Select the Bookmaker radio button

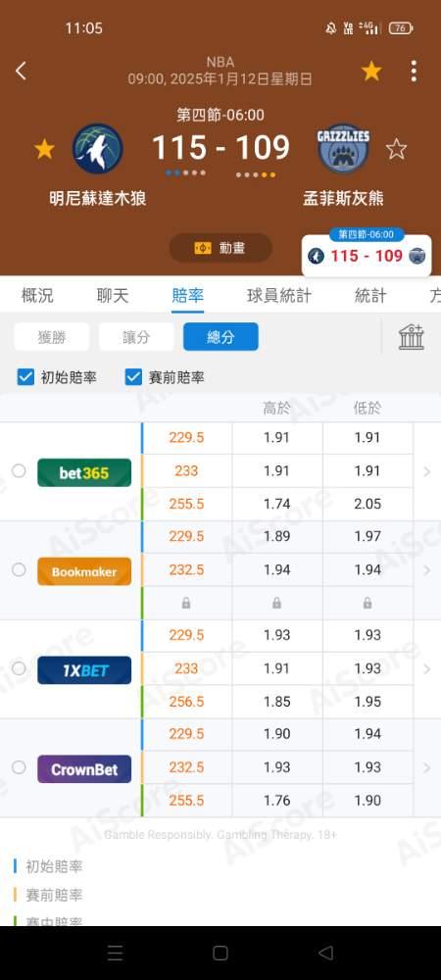click(x=19, y=569)
